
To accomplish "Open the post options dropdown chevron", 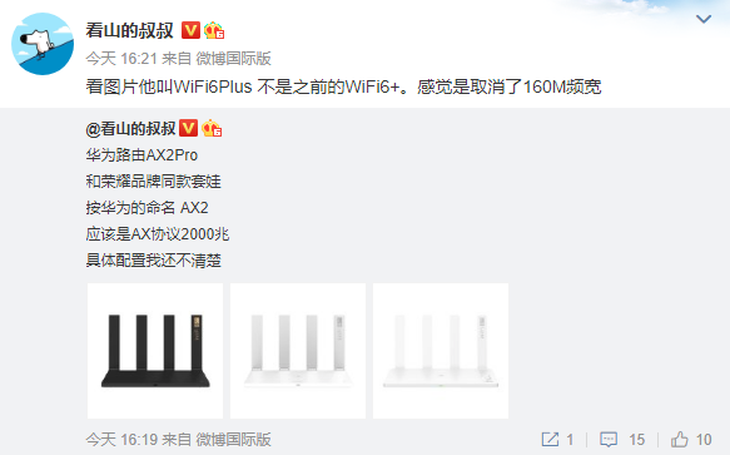I will [703, 19].
